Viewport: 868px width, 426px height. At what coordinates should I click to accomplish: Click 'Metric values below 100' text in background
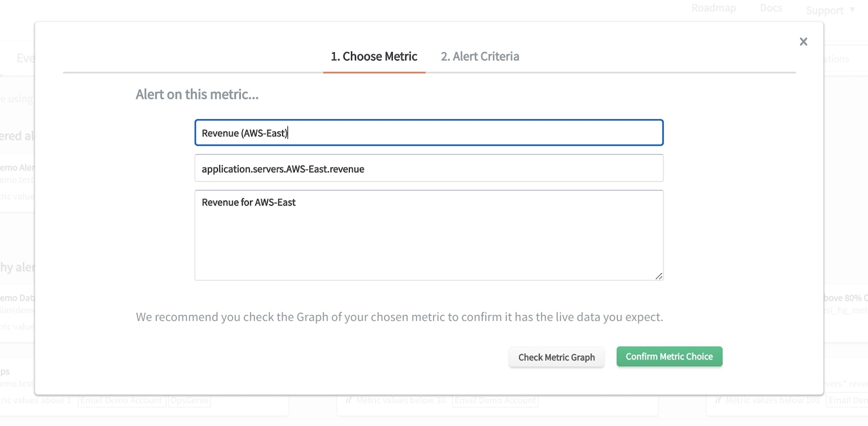[x=773, y=401]
